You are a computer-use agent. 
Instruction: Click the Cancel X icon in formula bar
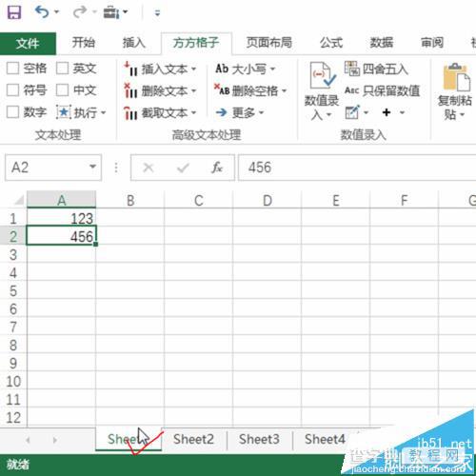pyautogui.click(x=149, y=168)
